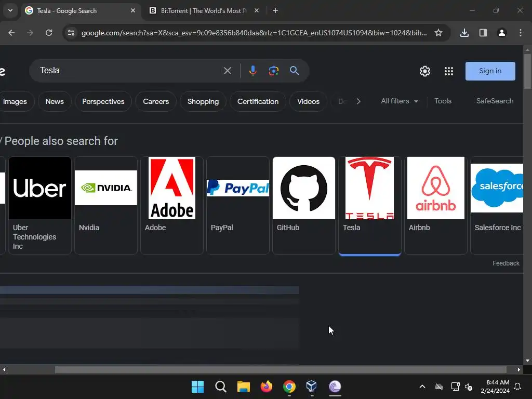Filter results by News
Image resolution: width=532 pixels, height=399 pixels.
(55, 101)
